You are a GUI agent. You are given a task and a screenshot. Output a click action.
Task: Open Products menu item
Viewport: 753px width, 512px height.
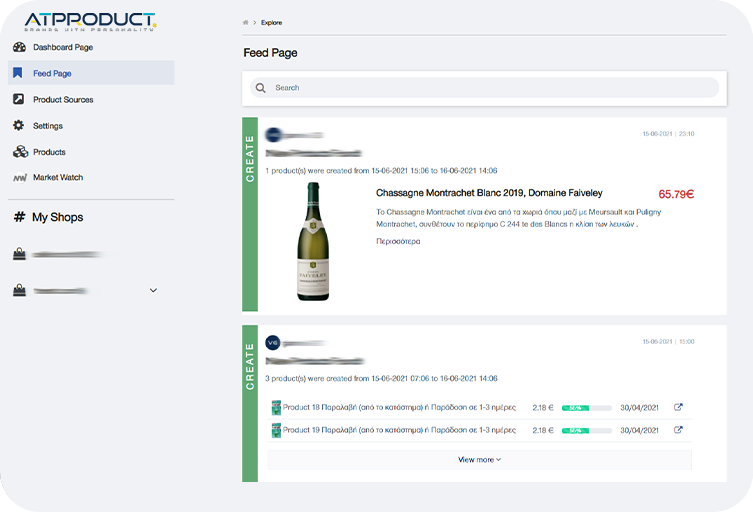tap(49, 152)
